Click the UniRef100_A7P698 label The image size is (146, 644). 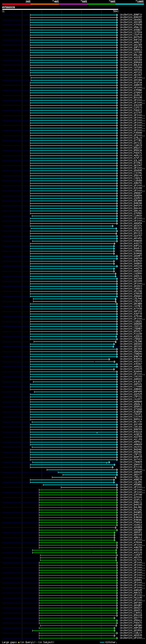pyautogui.click(x=131, y=25)
